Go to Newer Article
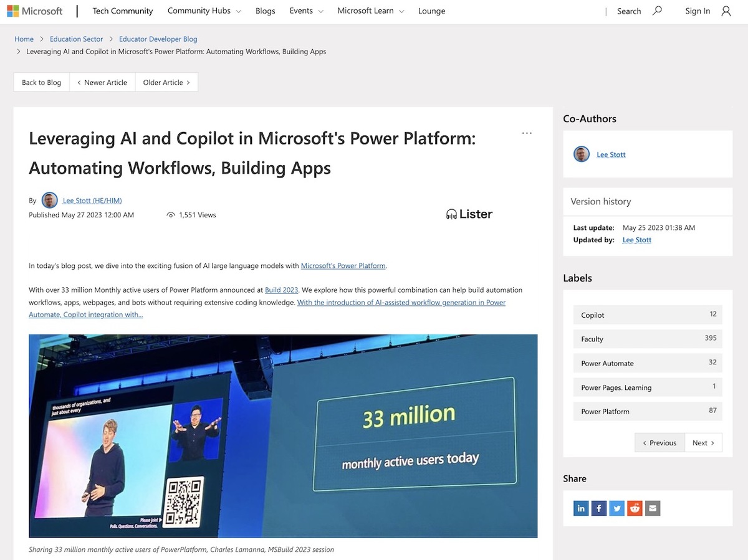Image resolution: width=748 pixels, height=560 pixels. coord(103,82)
